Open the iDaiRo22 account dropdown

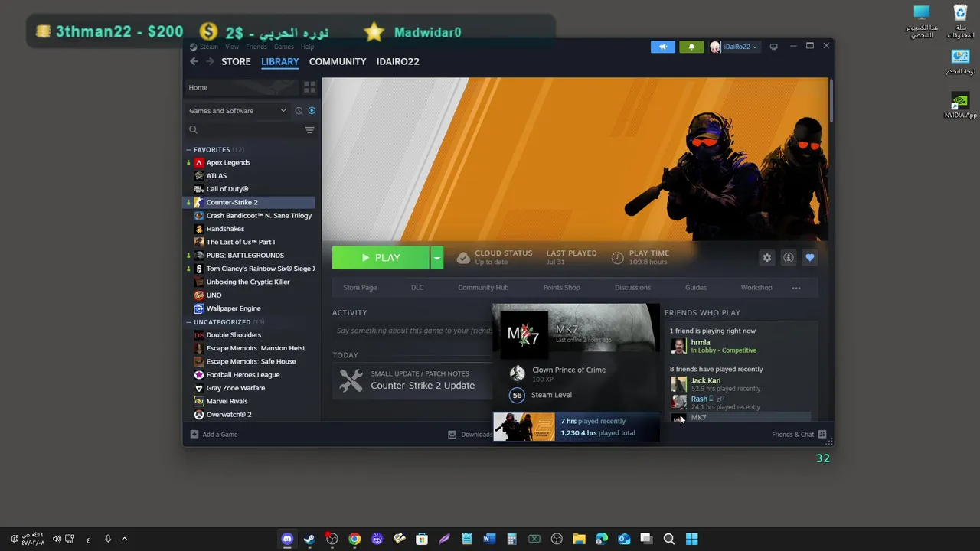[734, 47]
